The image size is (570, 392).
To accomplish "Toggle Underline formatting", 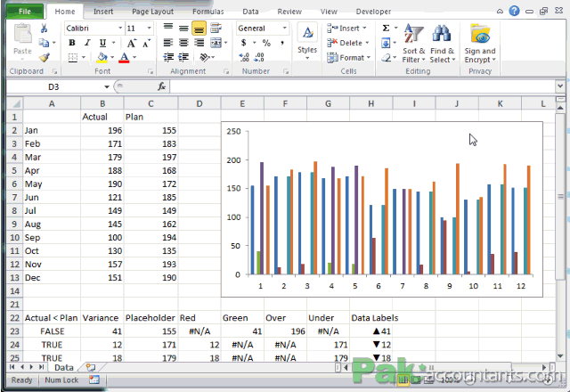I will coord(103,43).
